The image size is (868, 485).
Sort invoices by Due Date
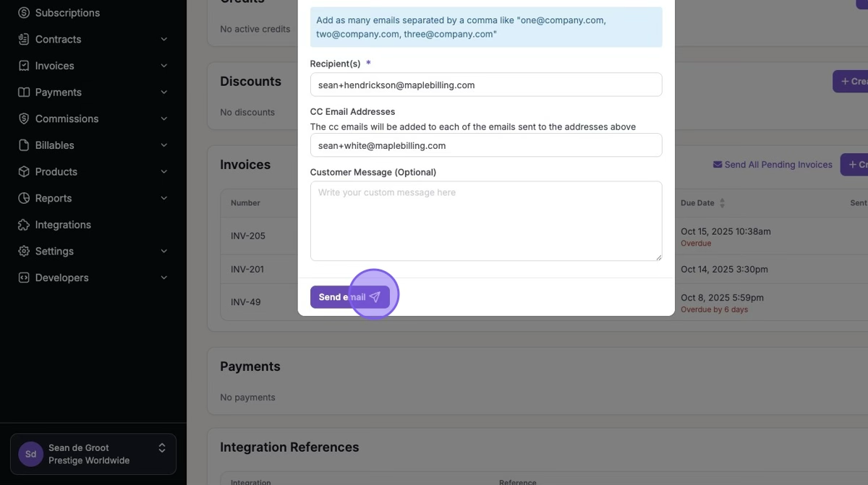[722, 203]
